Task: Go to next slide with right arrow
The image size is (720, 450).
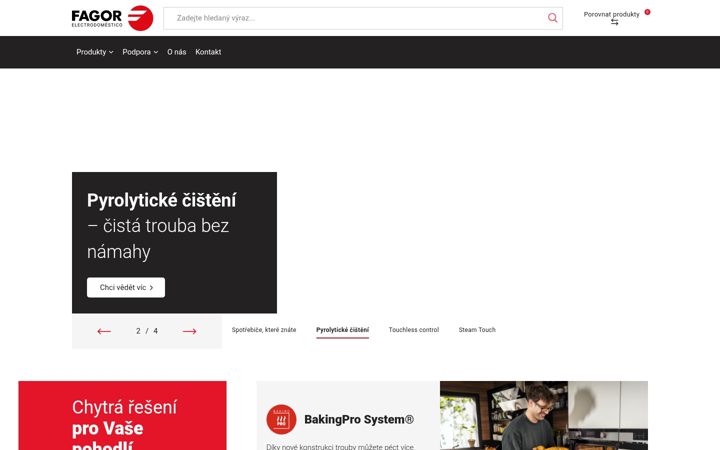Action: 189,331
